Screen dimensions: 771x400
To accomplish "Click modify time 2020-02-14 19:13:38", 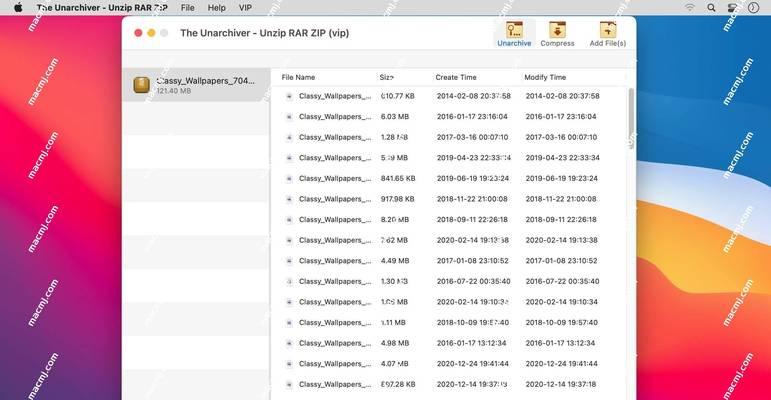I will [562, 240].
